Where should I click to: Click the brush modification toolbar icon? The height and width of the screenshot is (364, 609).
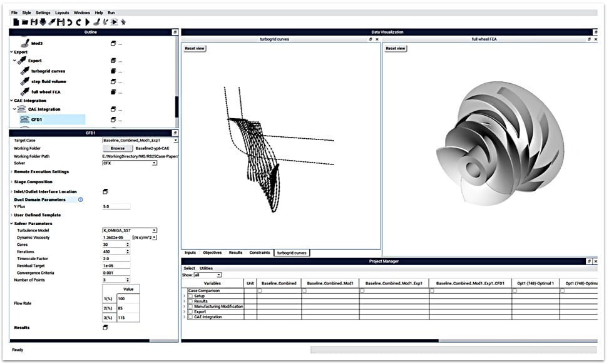[x=96, y=22]
